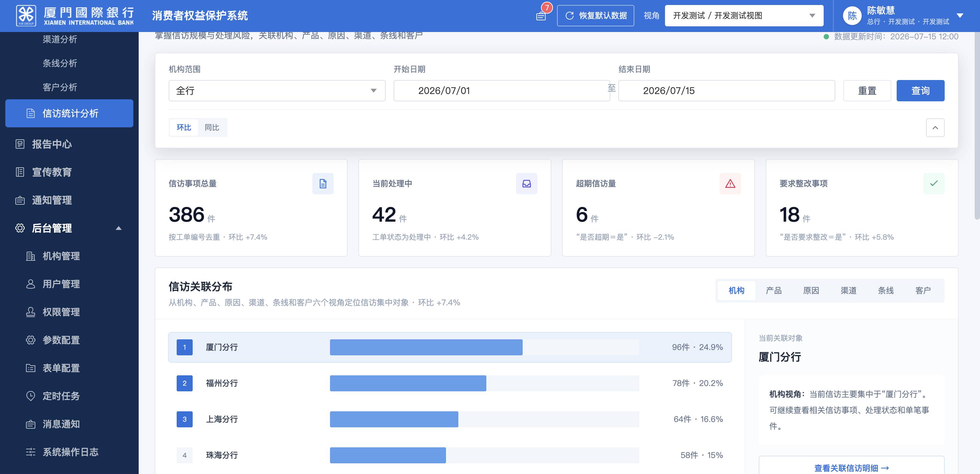Viewport: 980px width, 474px height.
Task: Click the 陈 user avatar
Action: pos(852,16)
